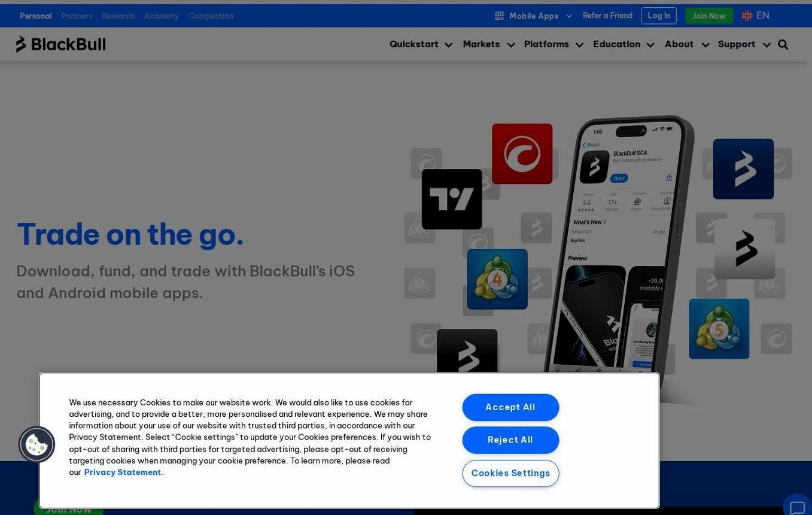Open the Academy tab

tap(162, 16)
